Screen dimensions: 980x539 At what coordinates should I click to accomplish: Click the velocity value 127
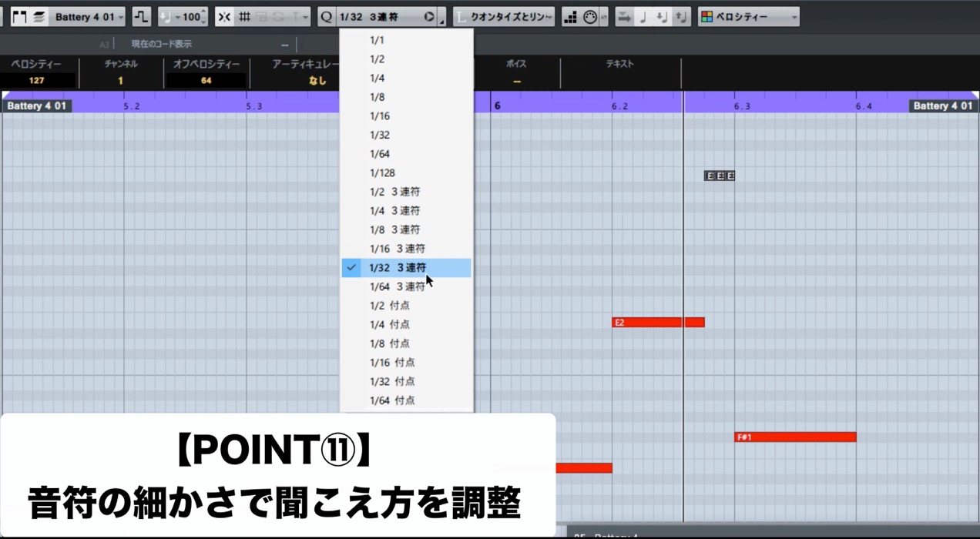37,80
